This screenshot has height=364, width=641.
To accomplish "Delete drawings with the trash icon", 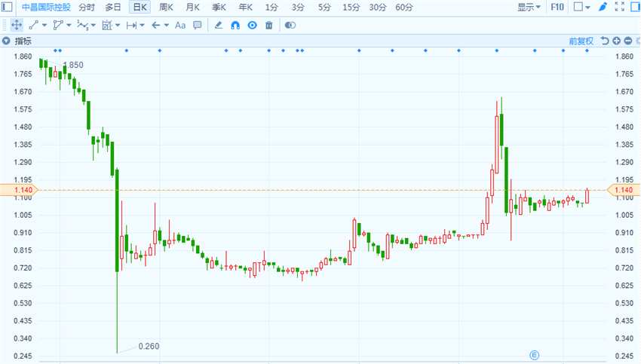I will coord(268,26).
